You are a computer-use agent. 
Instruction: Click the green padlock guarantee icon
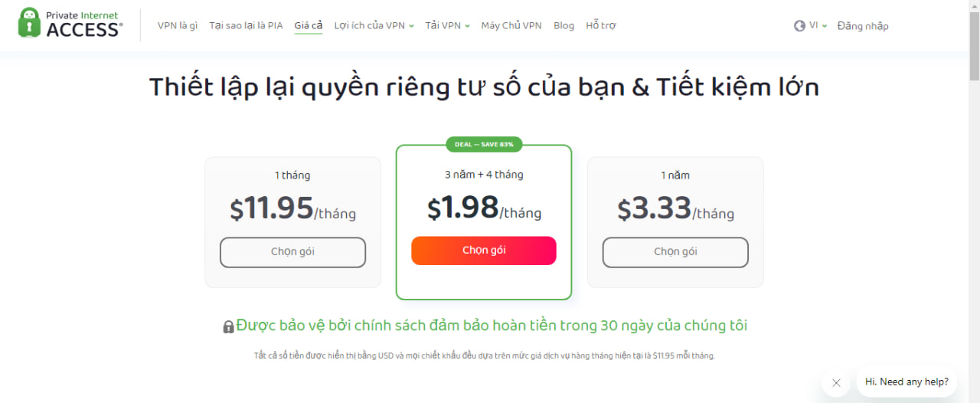(228, 326)
